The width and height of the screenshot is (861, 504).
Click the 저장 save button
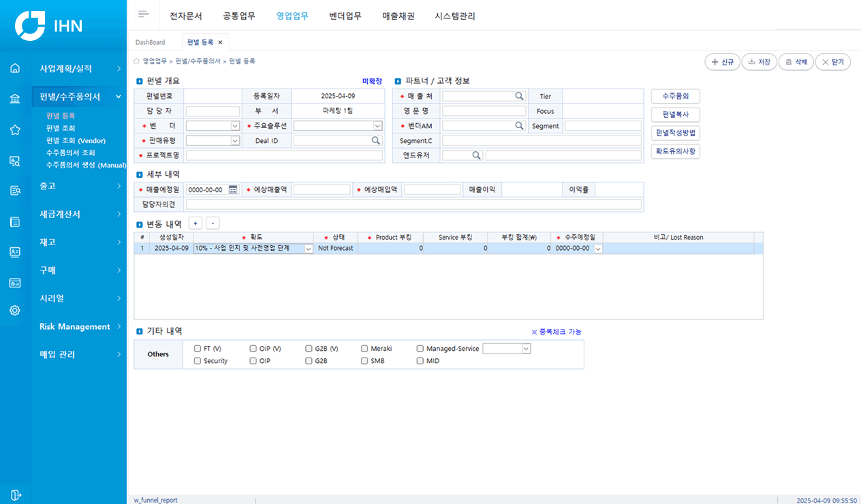point(759,62)
